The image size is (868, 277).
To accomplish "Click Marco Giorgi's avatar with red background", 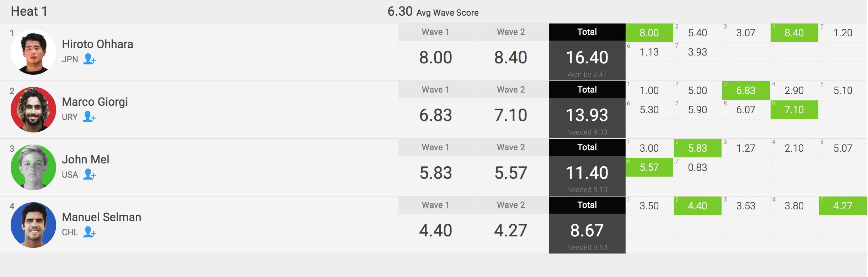I will pyautogui.click(x=33, y=110).
